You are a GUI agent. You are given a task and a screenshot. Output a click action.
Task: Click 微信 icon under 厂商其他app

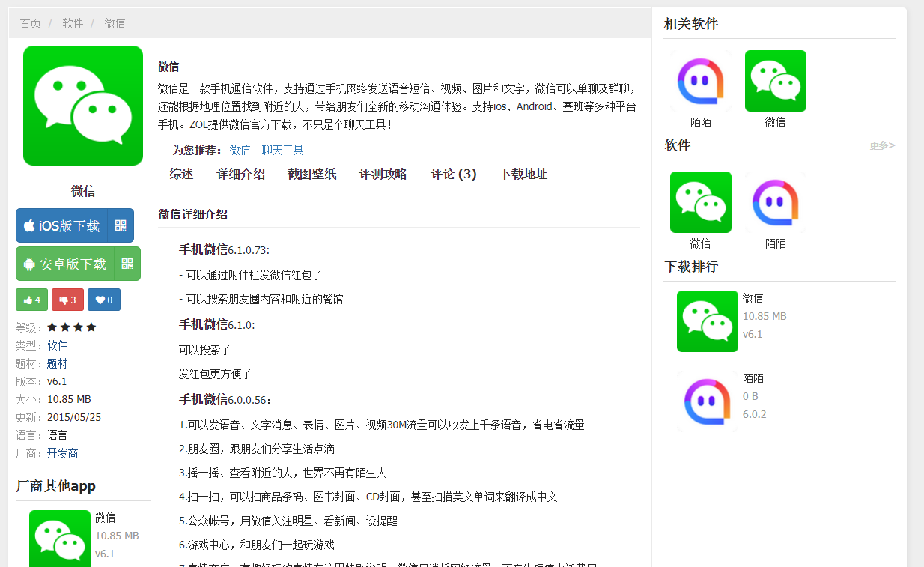coord(60,539)
